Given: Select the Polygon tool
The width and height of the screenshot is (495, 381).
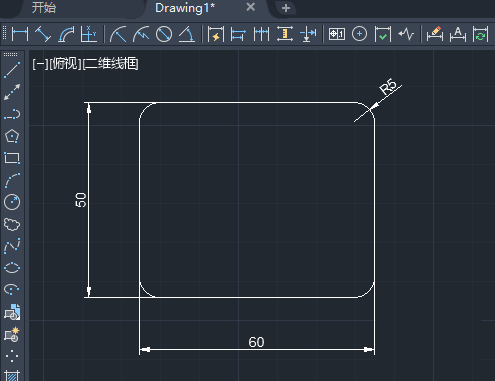Looking at the screenshot, I should pos(12,136).
